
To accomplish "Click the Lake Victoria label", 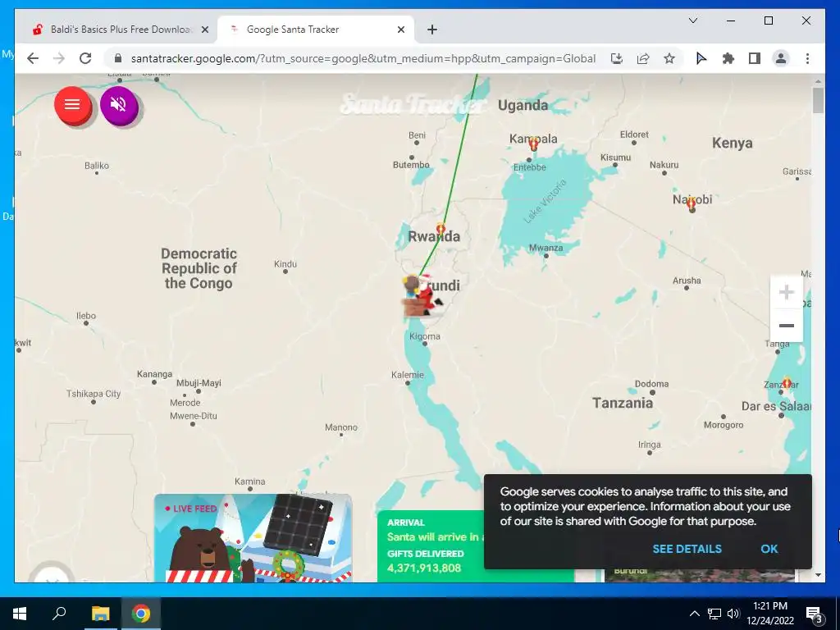I will (x=545, y=202).
